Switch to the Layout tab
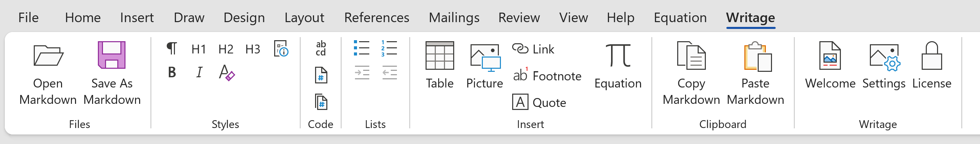This screenshot has height=144, width=980. click(x=304, y=17)
